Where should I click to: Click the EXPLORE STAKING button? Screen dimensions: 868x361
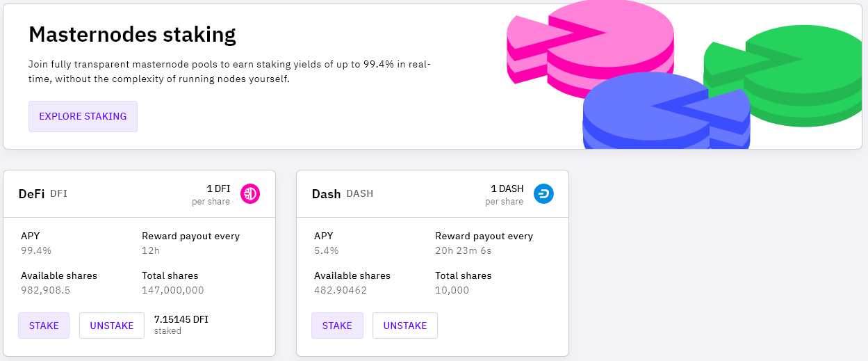pos(83,116)
